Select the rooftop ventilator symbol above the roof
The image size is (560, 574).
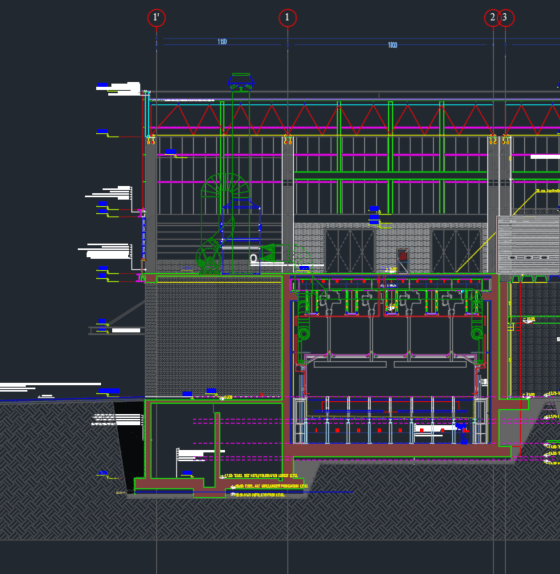click(x=241, y=81)
